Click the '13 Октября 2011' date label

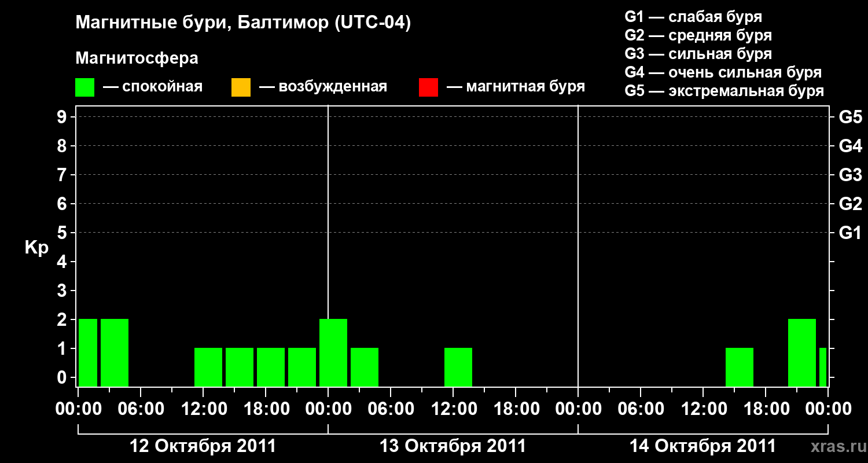tap(453, 446)
